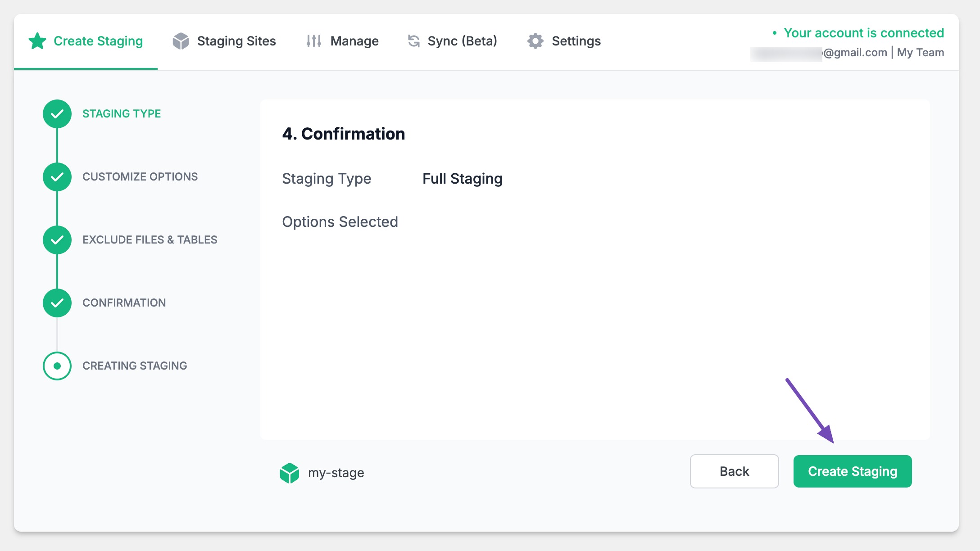Click the Staging Type step checkmark

pyautogui.click(x=57, y=114)
